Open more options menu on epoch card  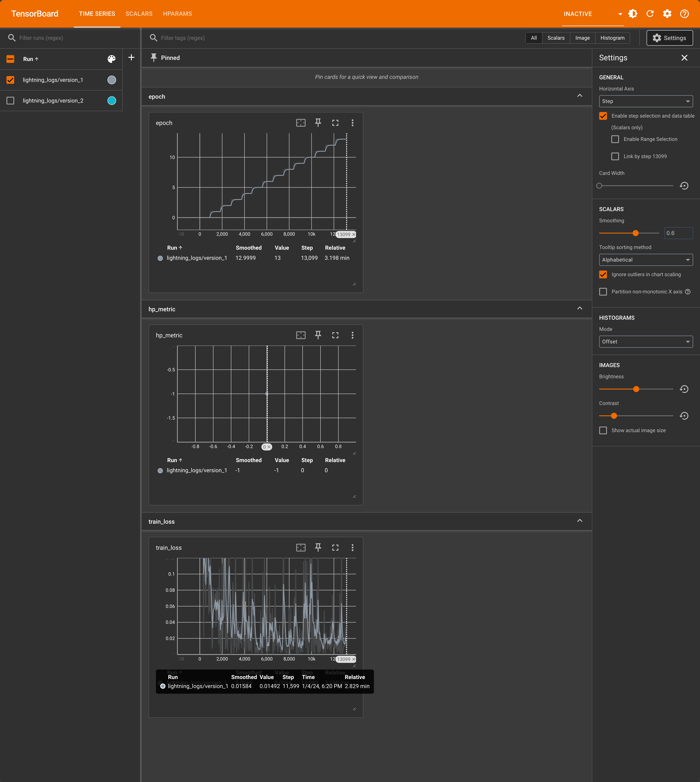(x=352, y=123)
